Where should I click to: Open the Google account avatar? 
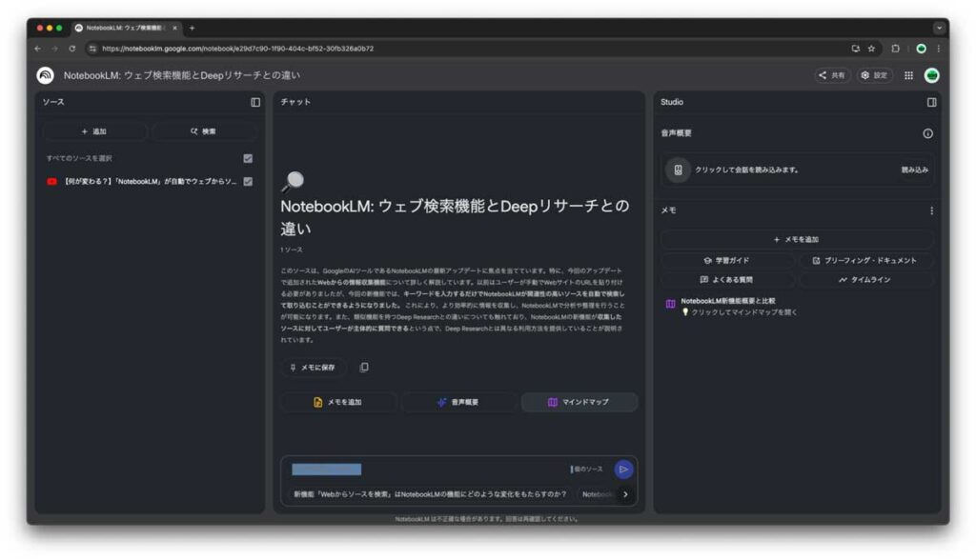[931, 75]
